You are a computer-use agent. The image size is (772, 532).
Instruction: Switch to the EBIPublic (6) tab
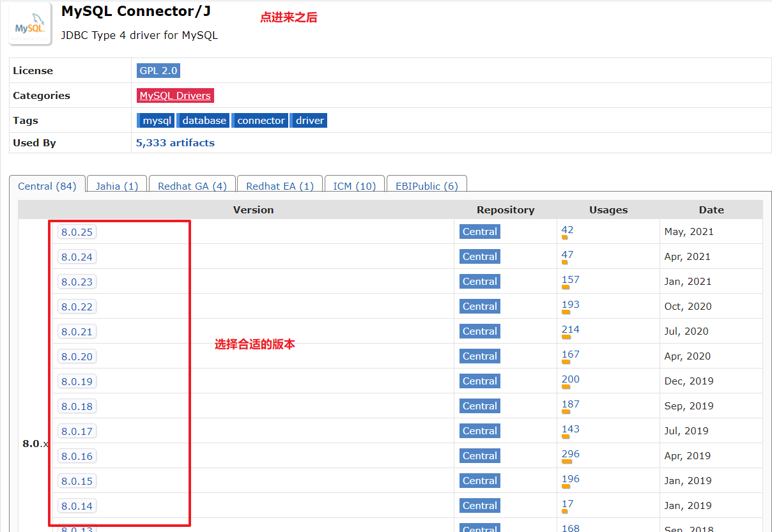click(427, 186)
